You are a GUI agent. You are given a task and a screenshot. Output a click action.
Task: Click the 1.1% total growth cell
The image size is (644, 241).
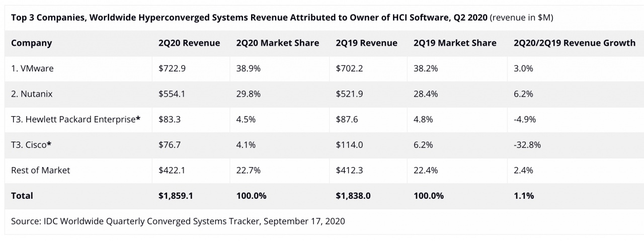[x=524, y=196]
